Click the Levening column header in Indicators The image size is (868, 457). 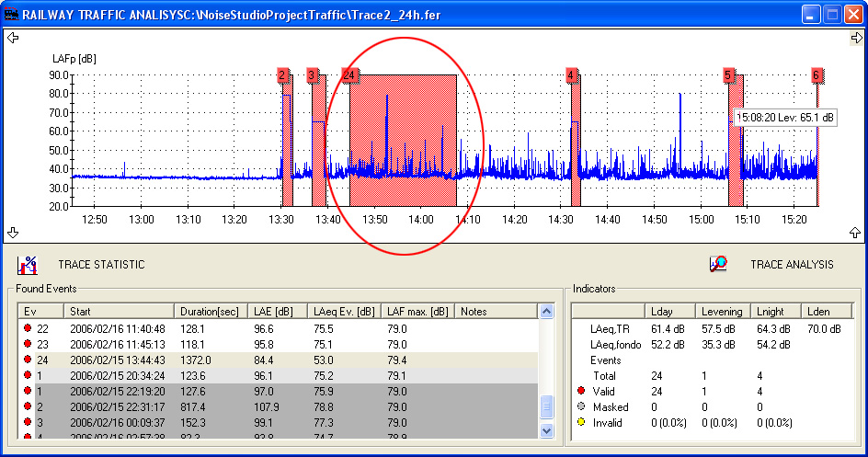(x=723, y=312)
